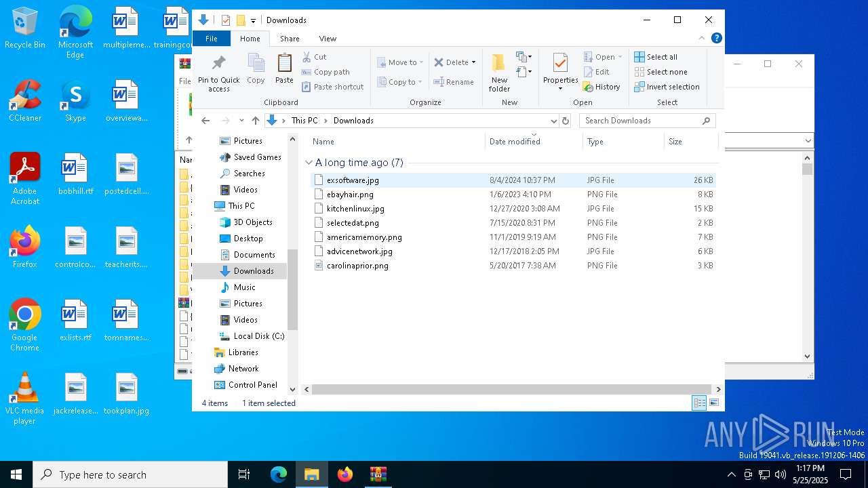Select the CCleaner desktop shortcut

coord(25,101)
